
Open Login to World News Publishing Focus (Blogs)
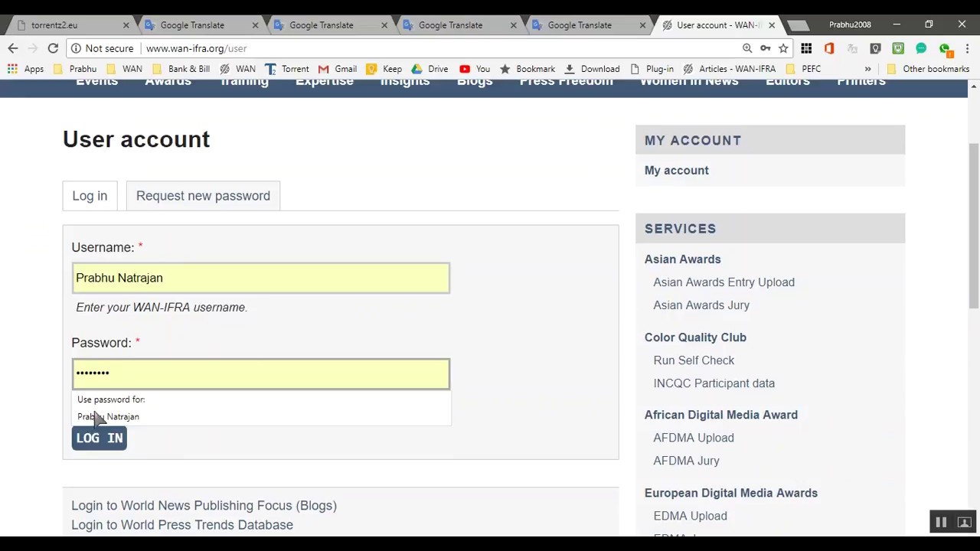click(x=204, y=506)
